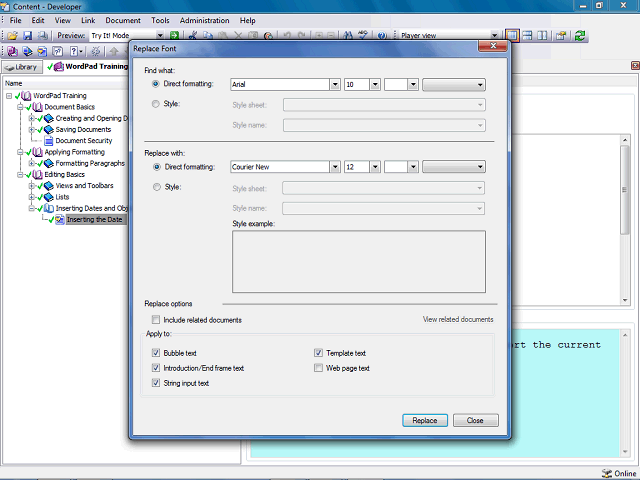Viewport: 640px width, 480px height.
Task: Enable Include related documents checkbox
Action: pos(156,320)
